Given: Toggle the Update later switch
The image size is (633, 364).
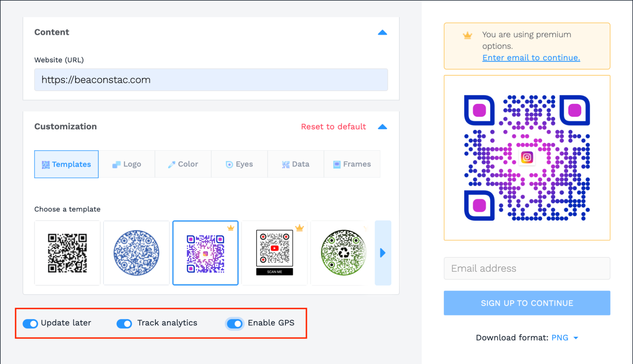Looking at the screenshot, I should 30,324.
